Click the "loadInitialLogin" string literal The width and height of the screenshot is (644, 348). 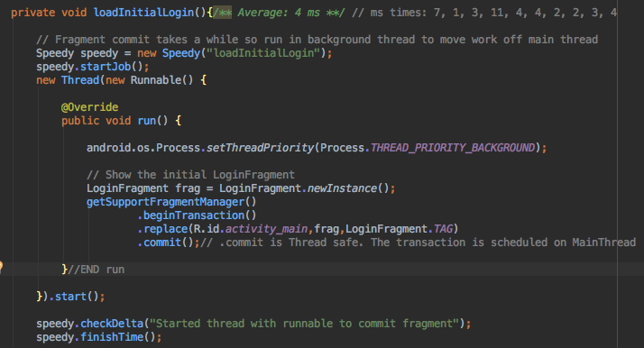[262, 53]
